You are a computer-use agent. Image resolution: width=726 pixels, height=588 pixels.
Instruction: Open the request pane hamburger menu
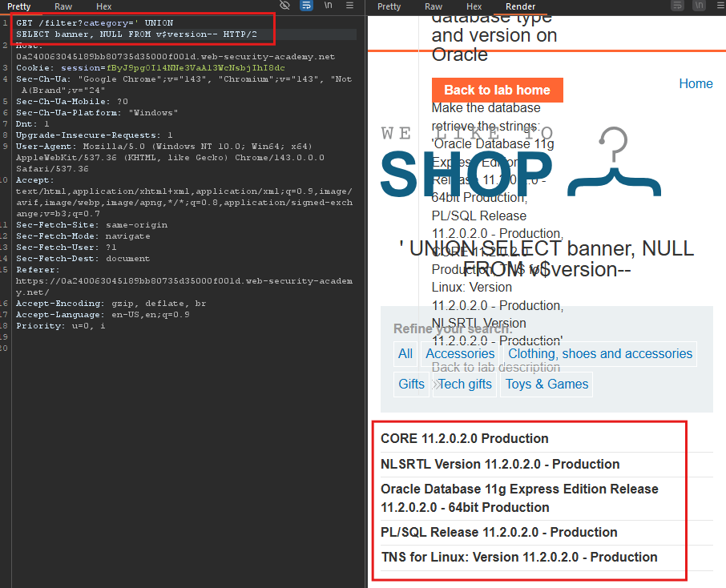(x=349, y=5)
